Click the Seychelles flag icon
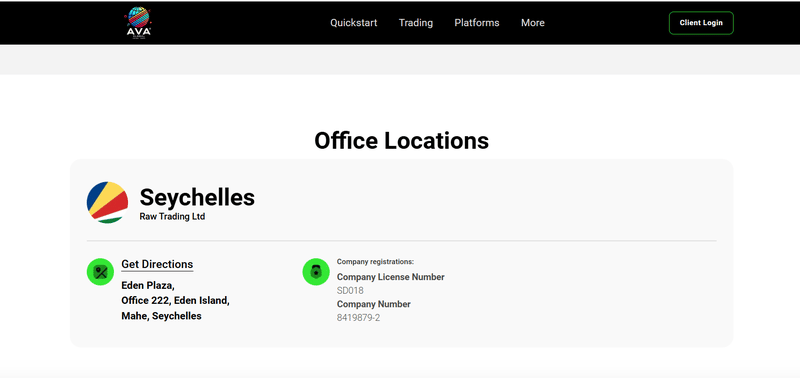 [x=107, y=202]
